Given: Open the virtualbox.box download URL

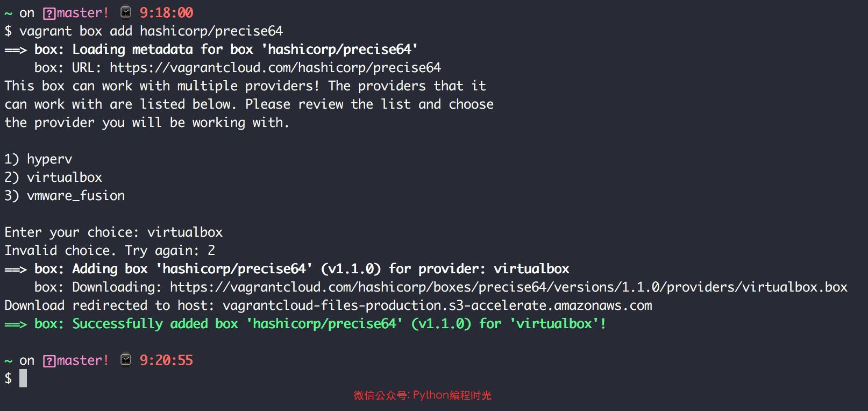Looking at the screenshot, I should (509, 287).
